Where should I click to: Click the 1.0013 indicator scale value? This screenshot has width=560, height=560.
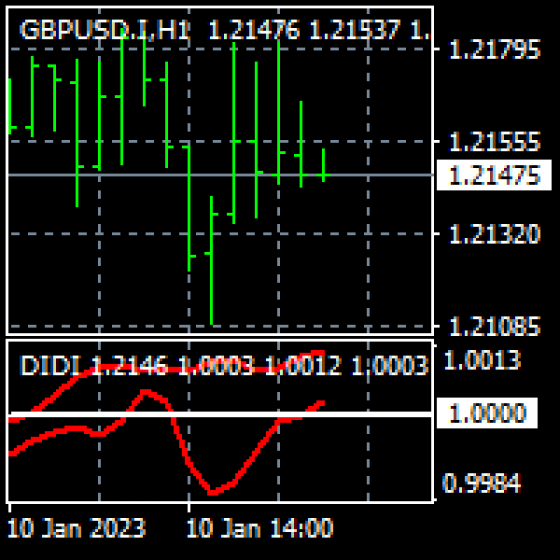[482, 360]
